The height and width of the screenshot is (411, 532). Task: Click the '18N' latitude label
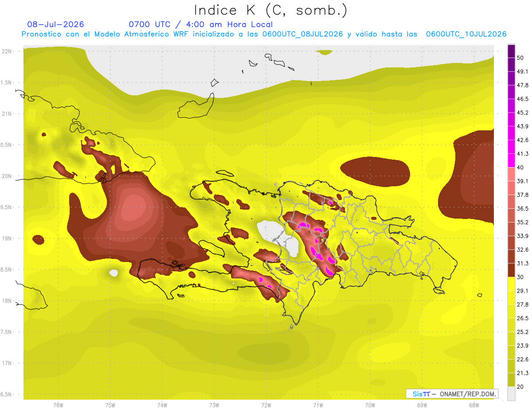click(x=7, y=301)
